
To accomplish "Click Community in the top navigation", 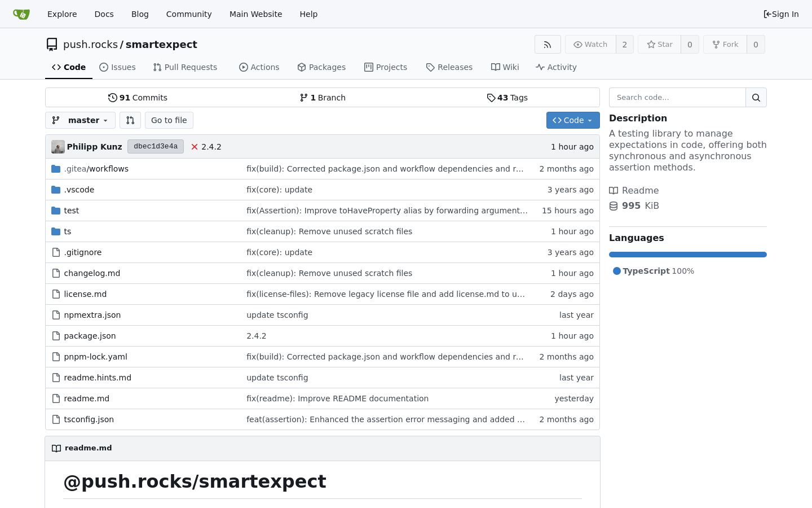I will pos(189,14).
